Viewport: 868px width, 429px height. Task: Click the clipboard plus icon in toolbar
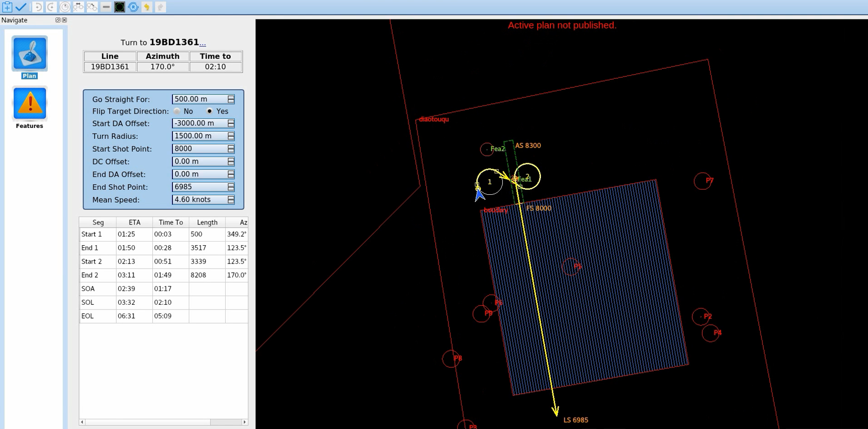7,7
